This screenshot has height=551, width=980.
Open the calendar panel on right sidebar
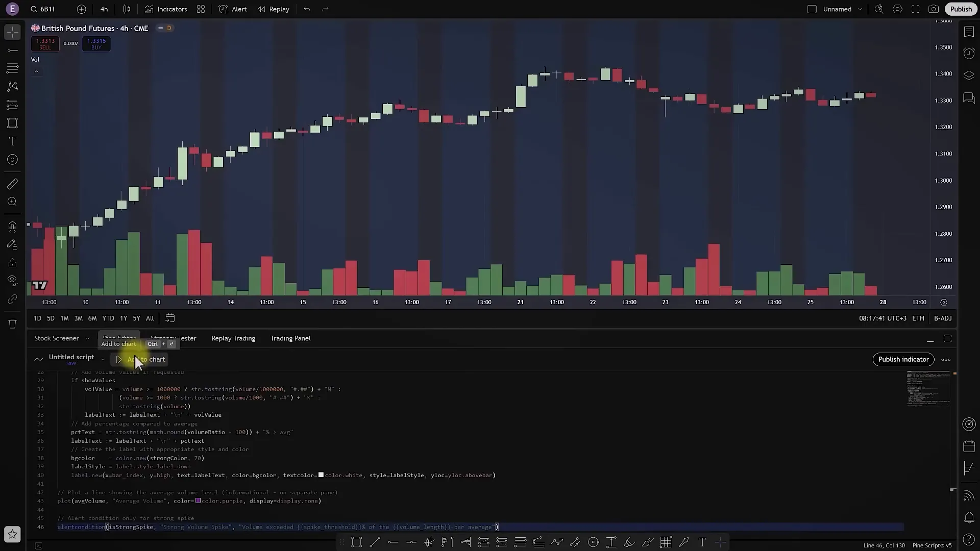969,446
